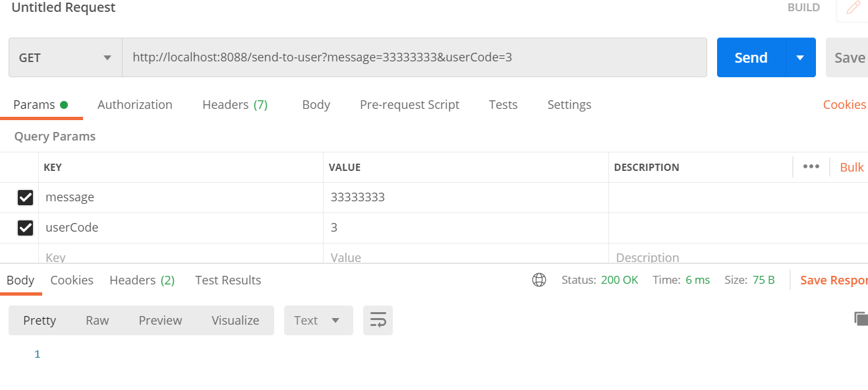Click the BUILD mode label

pos(803,7)
